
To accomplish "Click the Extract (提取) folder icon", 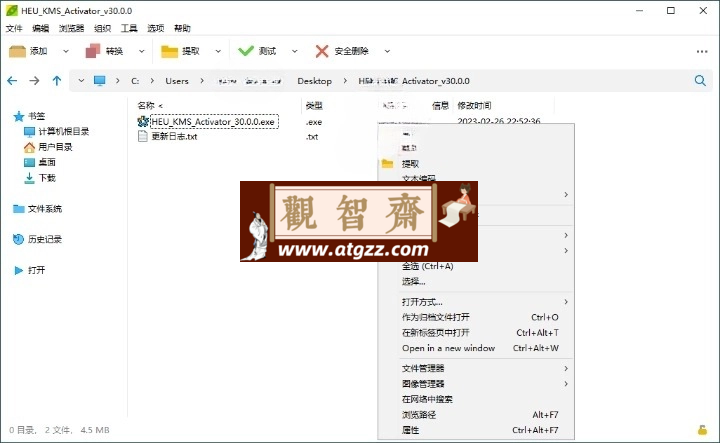I will [x=169, y=51].
